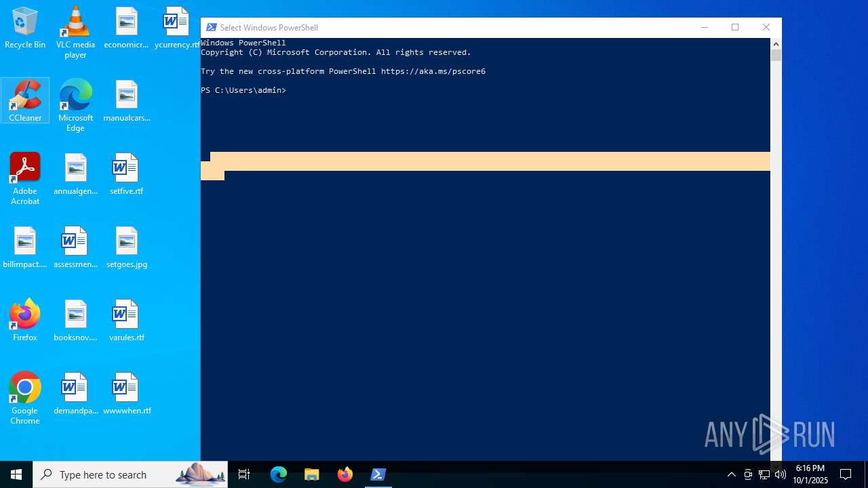Open the network status tray icon
The image size is (868, 488).
764,474
